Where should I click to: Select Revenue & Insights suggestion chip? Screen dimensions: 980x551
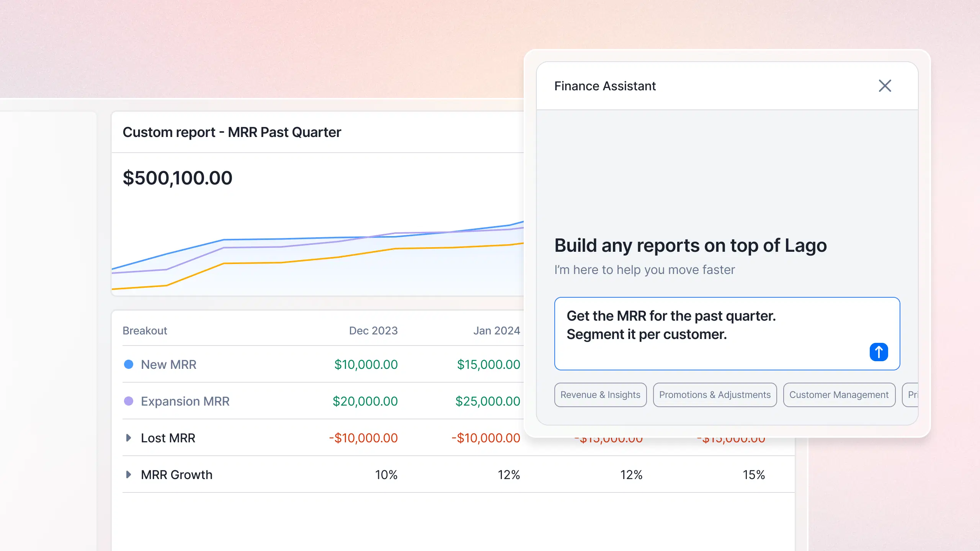click(600, 395)
